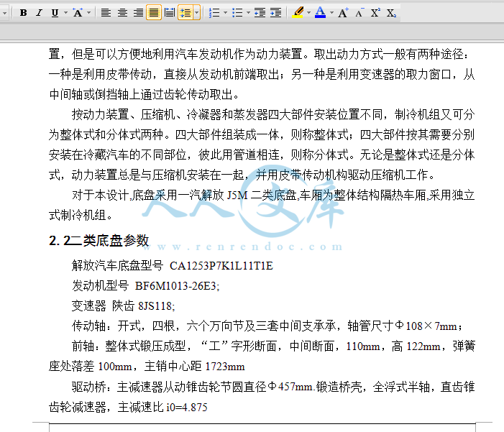
Task: Align text left
Action: [106, 13]
